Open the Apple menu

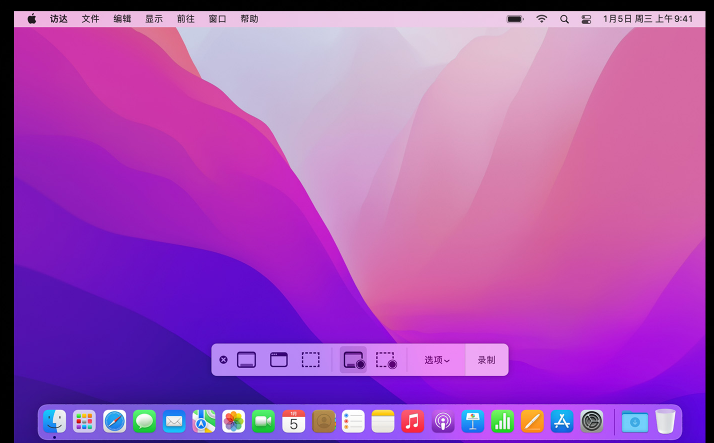[31, 19]
